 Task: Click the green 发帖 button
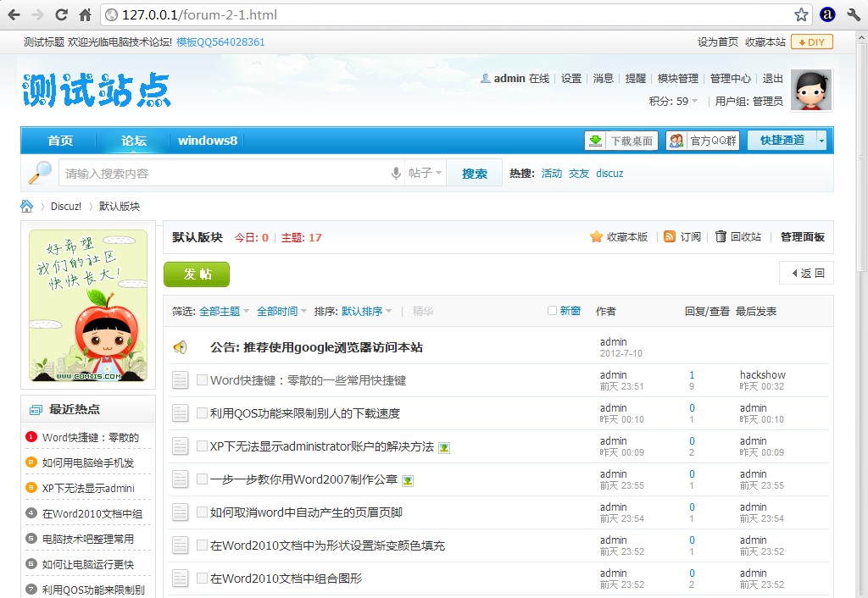(196, 274)
